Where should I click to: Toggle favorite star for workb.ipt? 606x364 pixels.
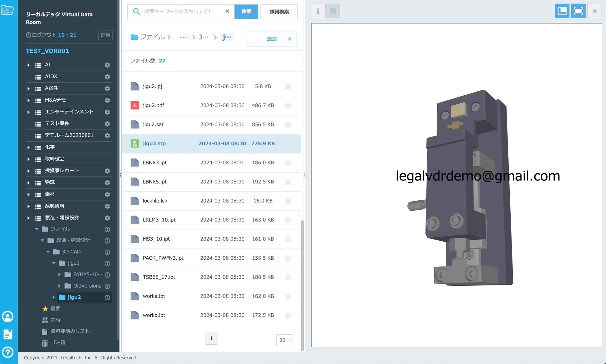pyautogui.click(x=288, y=315)
